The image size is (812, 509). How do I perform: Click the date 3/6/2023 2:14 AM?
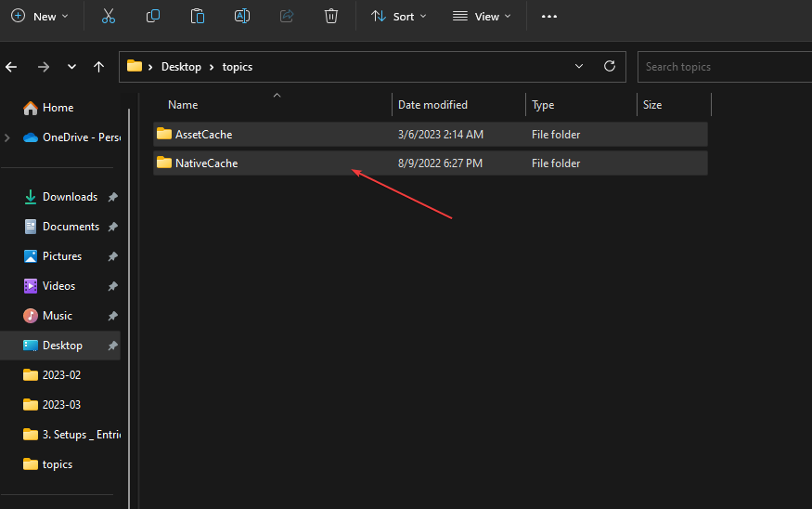pos(440,135)
